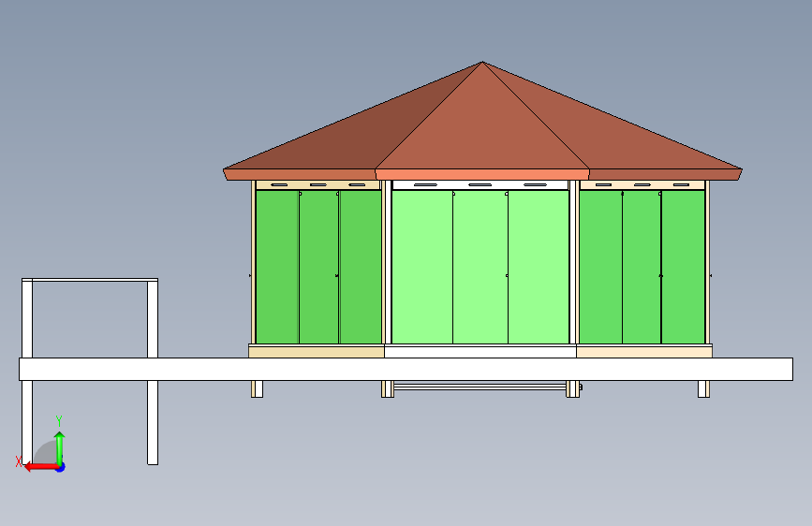The image size is (812, 526).
Task: Click the red X axis arrow of triad
Action: pos(40,467)
